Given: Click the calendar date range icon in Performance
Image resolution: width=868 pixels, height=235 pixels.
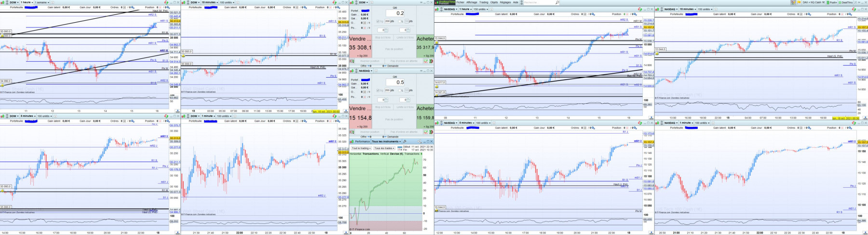Looking at the screenshot, I should click(x=399, y=149).
